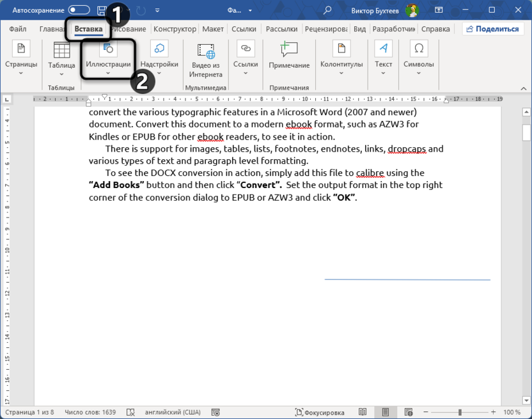Enable Фокусировка focus mode
This screenshot has width=532, height=419.
click(x=320, y=413)
